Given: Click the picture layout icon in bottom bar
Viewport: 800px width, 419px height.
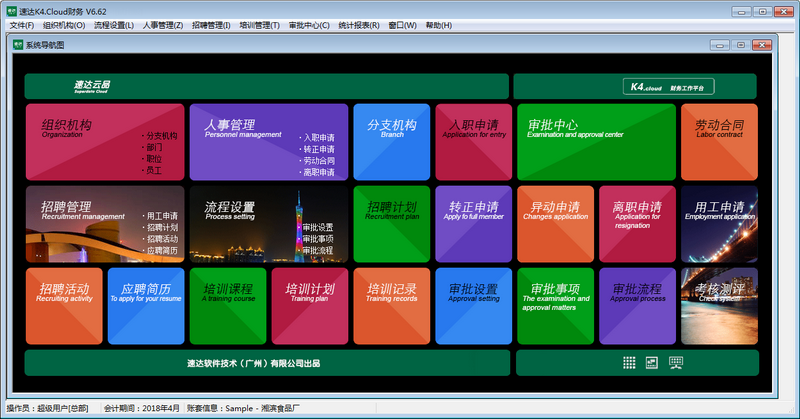Looking at the screenshot, I should pyautogui.click(x=652, y=362).
